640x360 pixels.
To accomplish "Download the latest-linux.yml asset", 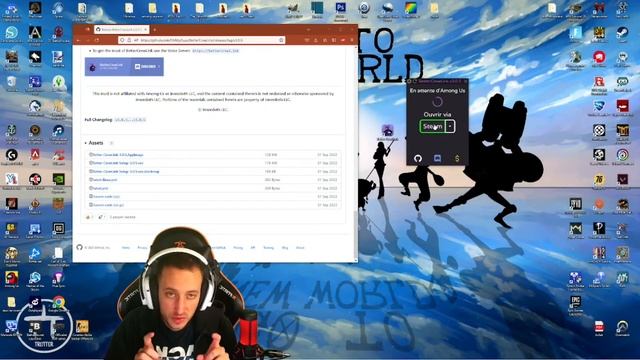I will tap(104, 180).
